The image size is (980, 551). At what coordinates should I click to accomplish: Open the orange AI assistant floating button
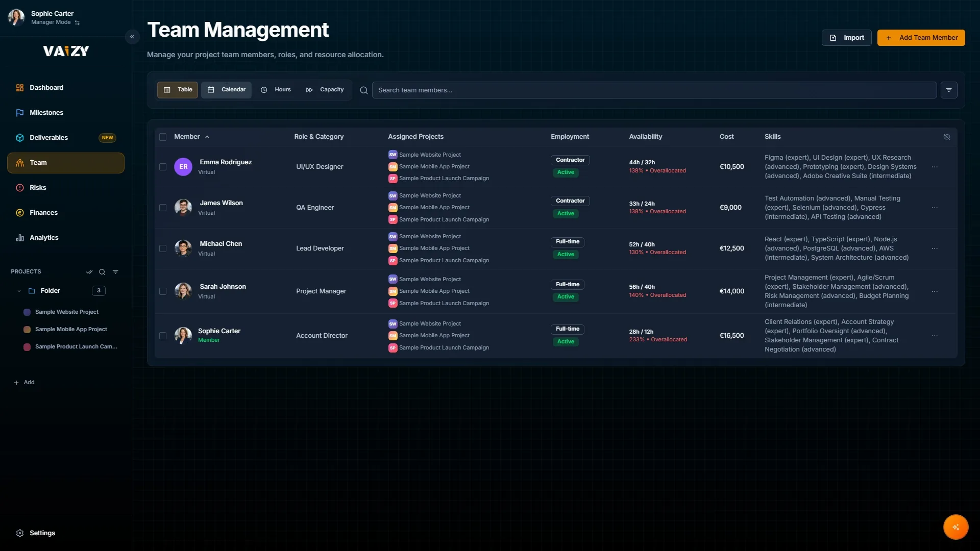click(x=955, y=527)
